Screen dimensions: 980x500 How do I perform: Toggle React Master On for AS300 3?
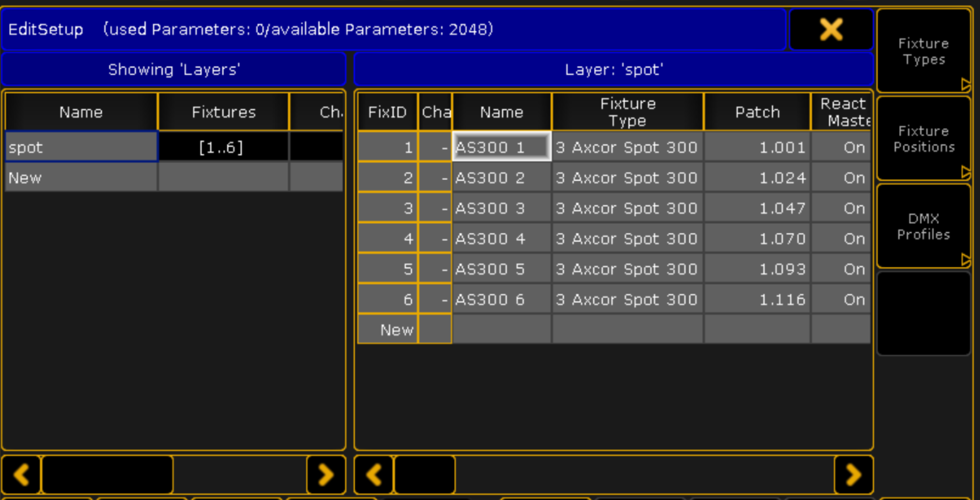point(841,208)
